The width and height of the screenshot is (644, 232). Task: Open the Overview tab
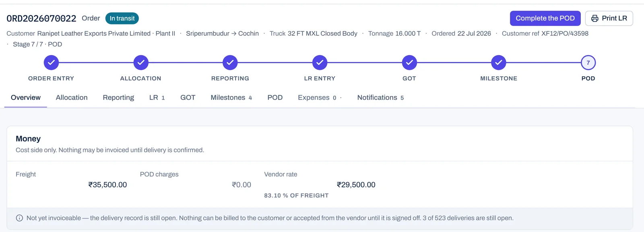click(x=26, y=97)
